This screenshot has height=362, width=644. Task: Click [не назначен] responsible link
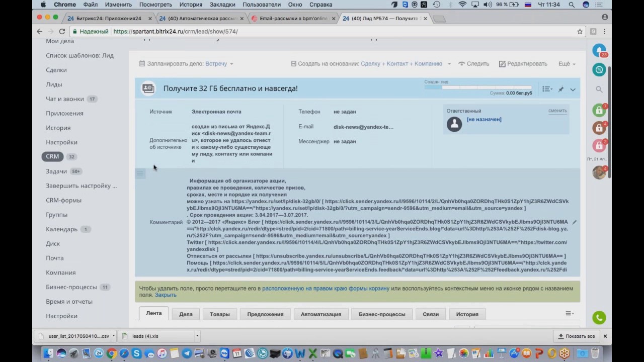(484, 119)
